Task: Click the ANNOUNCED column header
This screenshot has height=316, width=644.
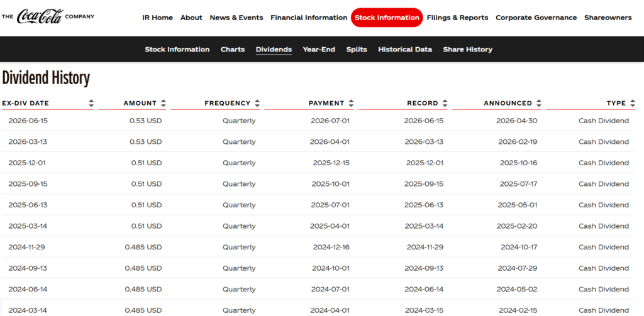Action: point(508,104)
